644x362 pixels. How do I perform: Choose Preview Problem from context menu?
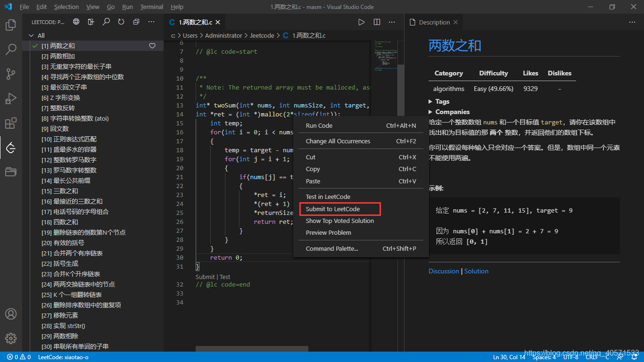[361, 232]
